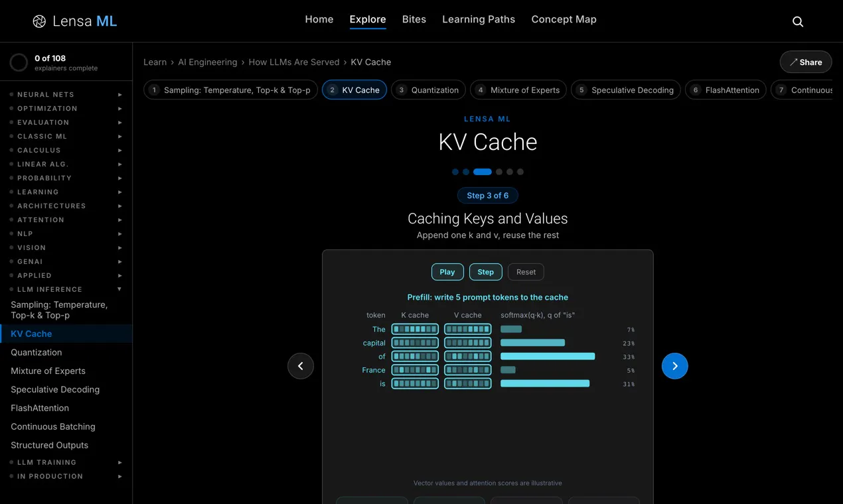Open How LLMs Are Served breadcrumb

pyautogui.click(x=294, y=62)
